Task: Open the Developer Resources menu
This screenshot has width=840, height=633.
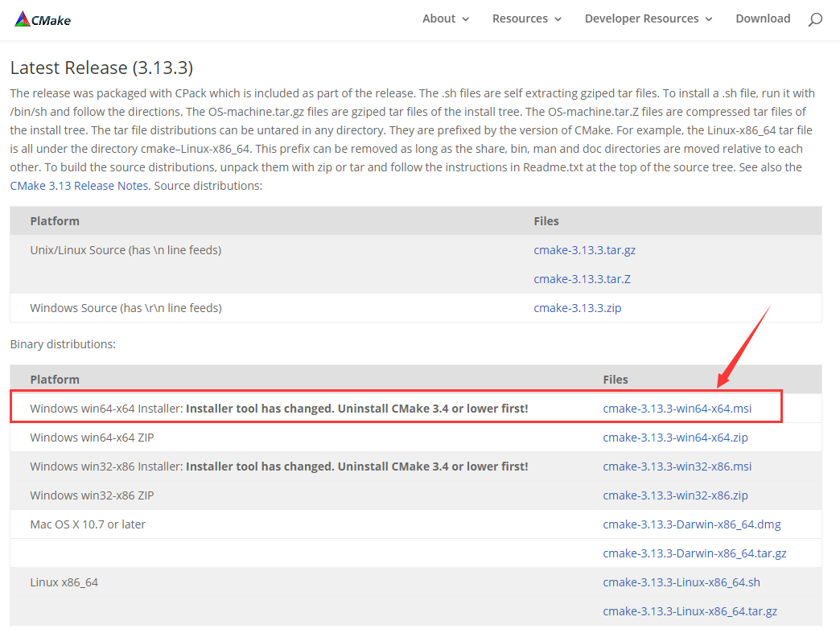Action: 649,18
